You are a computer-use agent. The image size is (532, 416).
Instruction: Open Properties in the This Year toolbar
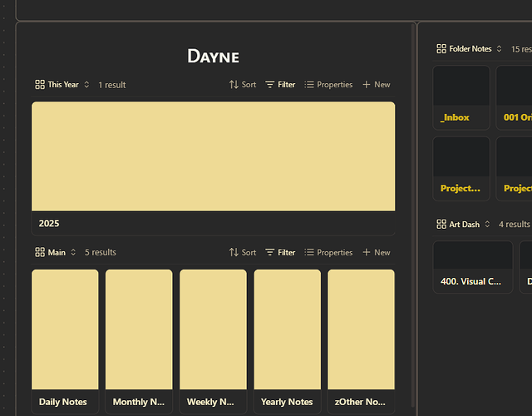coord(328,85)
